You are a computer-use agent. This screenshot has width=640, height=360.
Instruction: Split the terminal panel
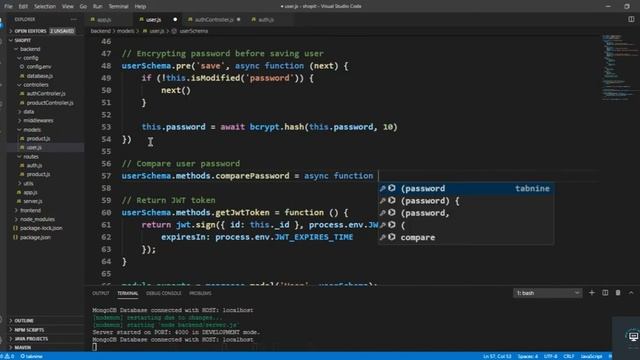[605, 293]
